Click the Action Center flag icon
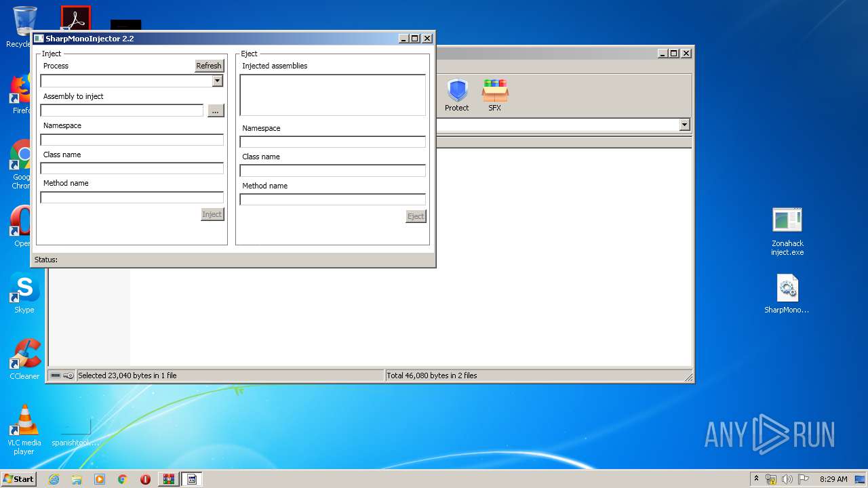Image resolution: width=868 pixels, height=488 pixels. pos(804,479)
